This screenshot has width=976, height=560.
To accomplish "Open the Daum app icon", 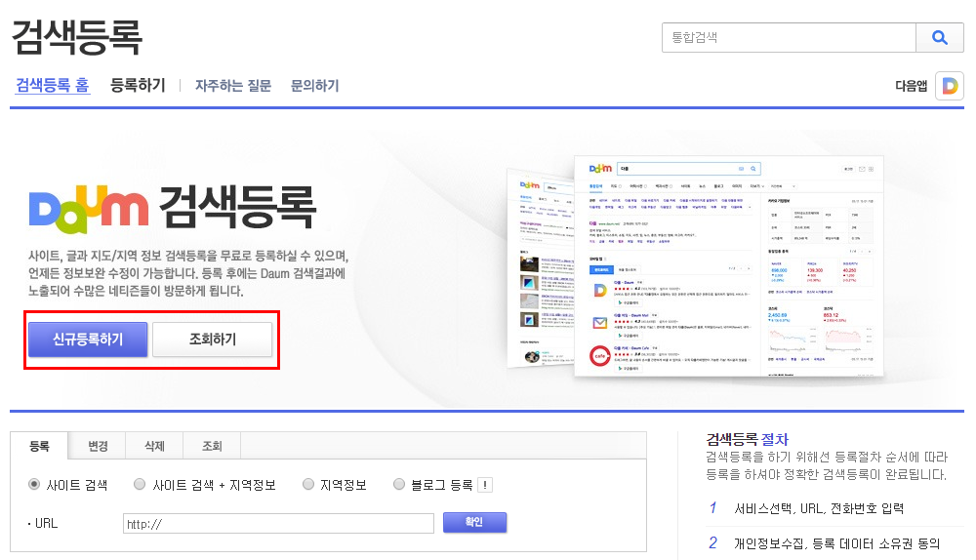I will coord(950,86).
